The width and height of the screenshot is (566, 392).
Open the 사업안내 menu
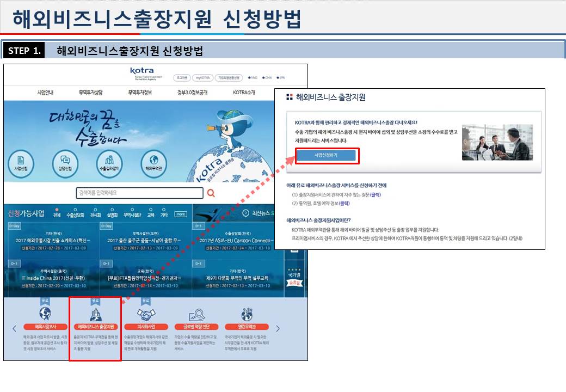(x=46, y=93)
